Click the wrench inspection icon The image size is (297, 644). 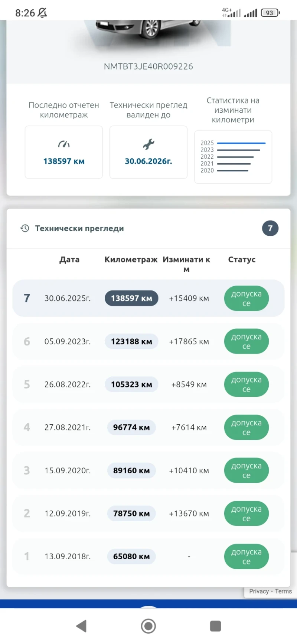click(148, 144)
